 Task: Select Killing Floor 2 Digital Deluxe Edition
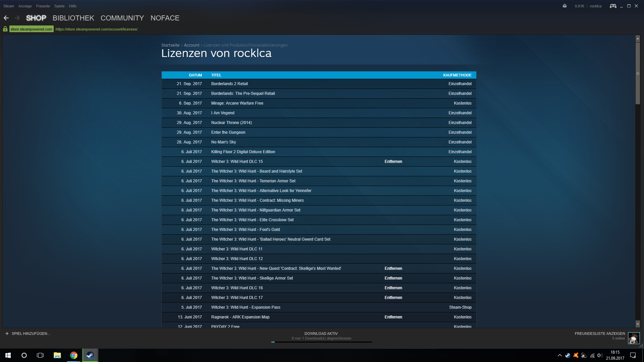243,152
